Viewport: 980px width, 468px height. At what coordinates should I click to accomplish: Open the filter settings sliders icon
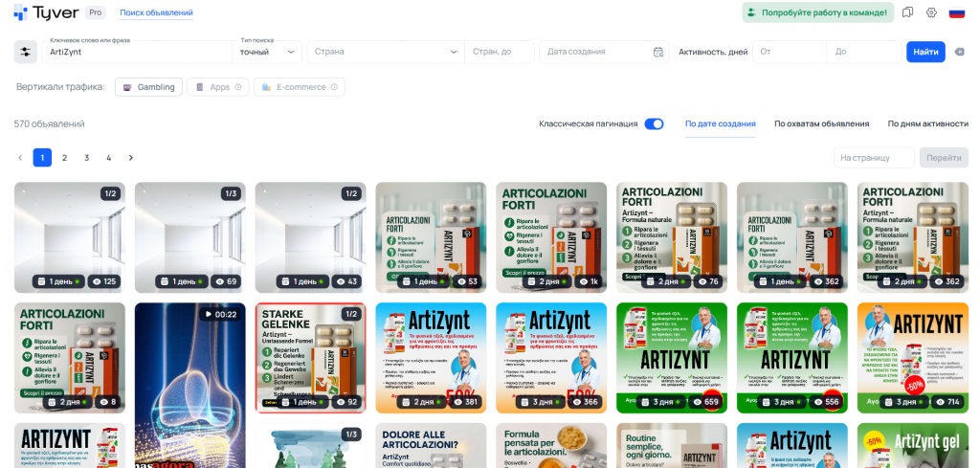point(26,52)
